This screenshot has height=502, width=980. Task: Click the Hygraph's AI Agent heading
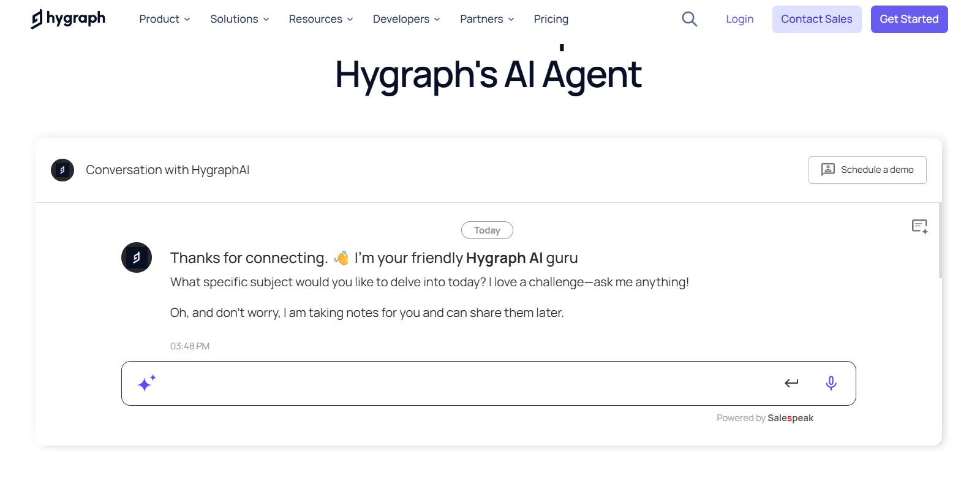[488, 75]
